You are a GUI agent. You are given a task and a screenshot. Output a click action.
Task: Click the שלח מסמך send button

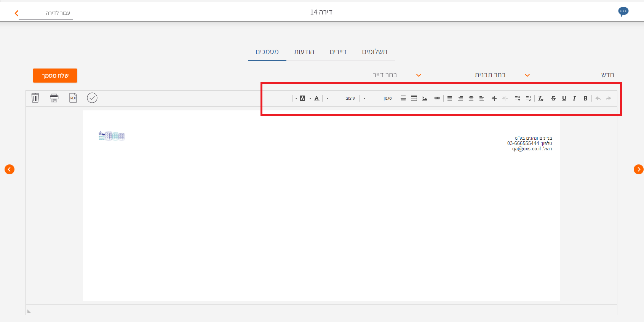pos(55,75)
